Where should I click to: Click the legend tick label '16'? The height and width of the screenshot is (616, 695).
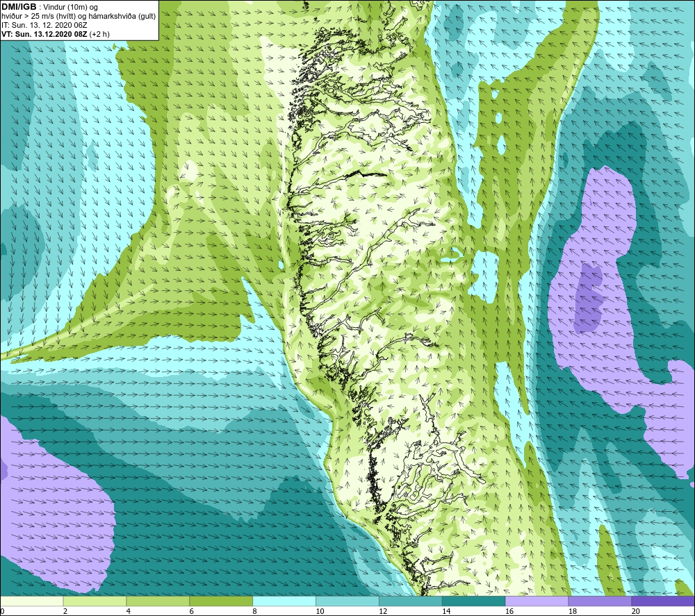point(509,611)
